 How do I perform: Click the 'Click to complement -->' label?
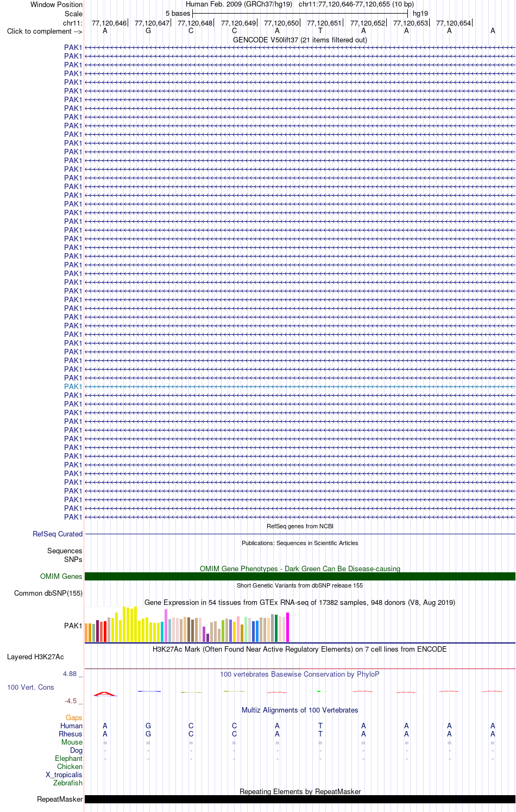click(45, 31)
